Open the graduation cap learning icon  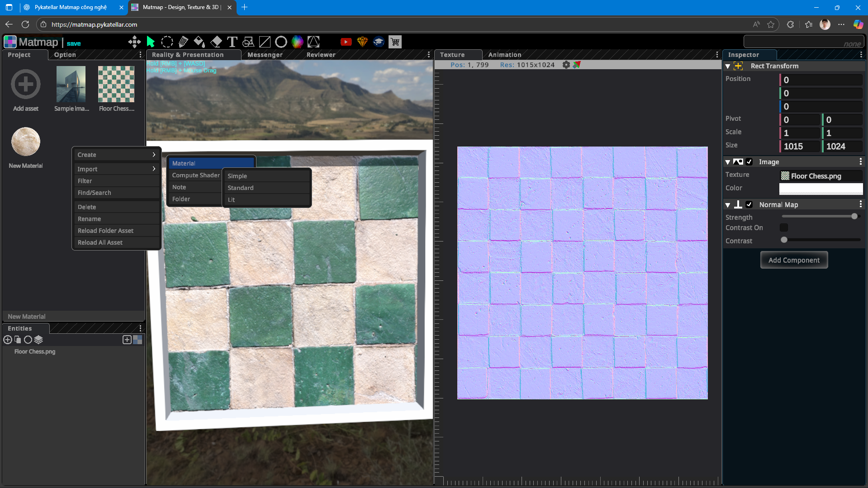pyautogui.click(x=379, y=42)
